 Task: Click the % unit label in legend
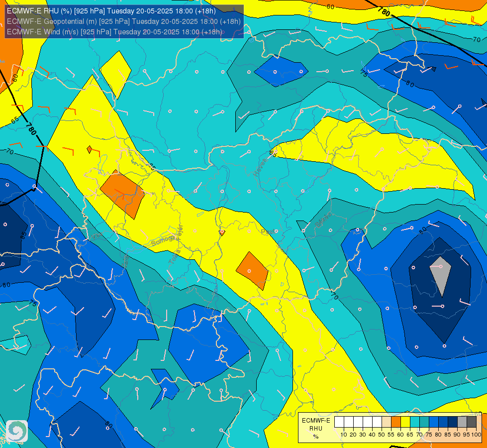click(x=316, y=437)
